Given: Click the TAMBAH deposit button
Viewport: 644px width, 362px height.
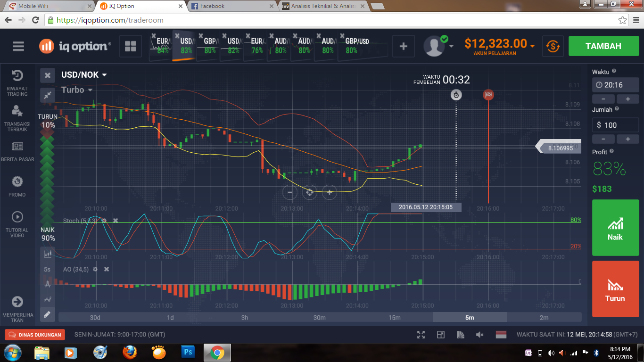Looking at the screenshot, I should [x=603, y=46].
